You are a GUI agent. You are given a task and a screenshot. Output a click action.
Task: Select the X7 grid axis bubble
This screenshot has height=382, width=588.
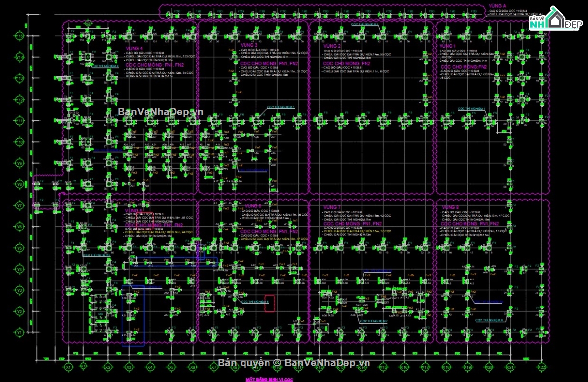(214, 367)
